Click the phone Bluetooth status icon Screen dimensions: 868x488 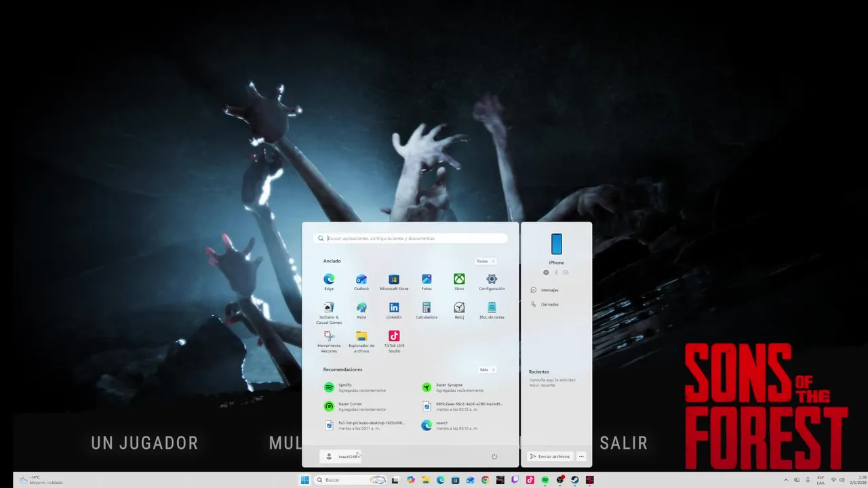pos(556,272)
